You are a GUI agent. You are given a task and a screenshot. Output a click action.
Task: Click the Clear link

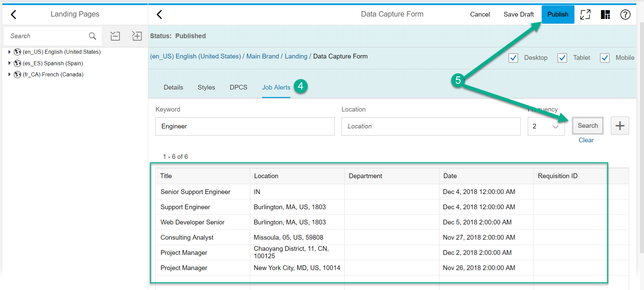tap(586, 140)
